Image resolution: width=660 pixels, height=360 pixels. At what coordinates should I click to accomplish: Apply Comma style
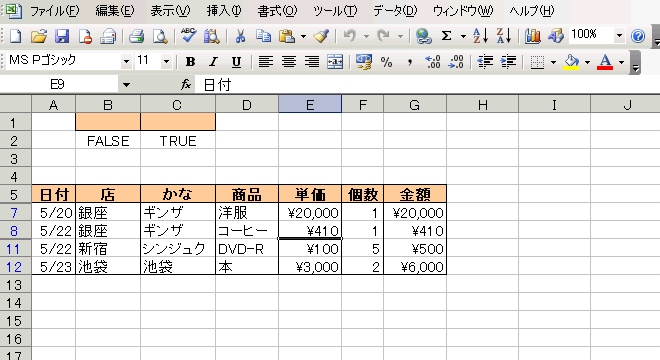pos(409,62)
